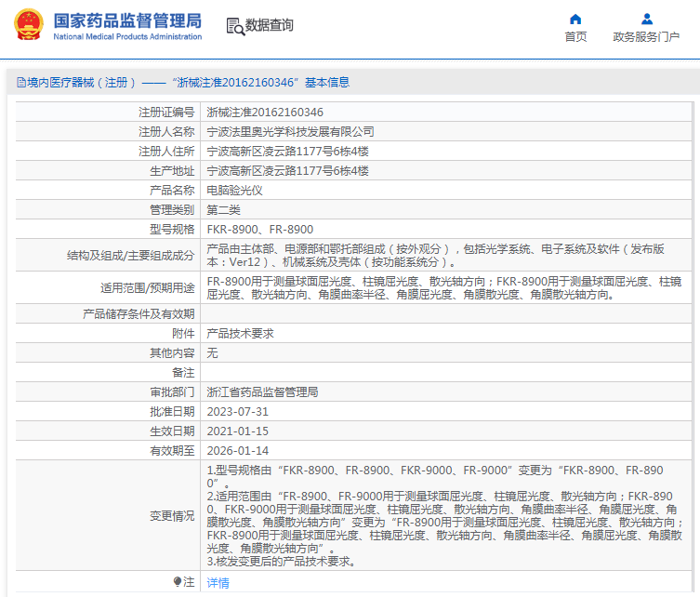Viewport: 700px width, 597px height.
Task: Click the 国家药品监督管理局 site title text
Action: [x=127, y=20]
